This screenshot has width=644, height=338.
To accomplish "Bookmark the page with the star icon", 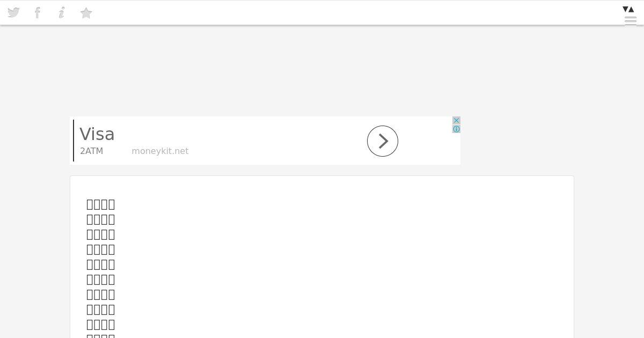I will 86,13.
